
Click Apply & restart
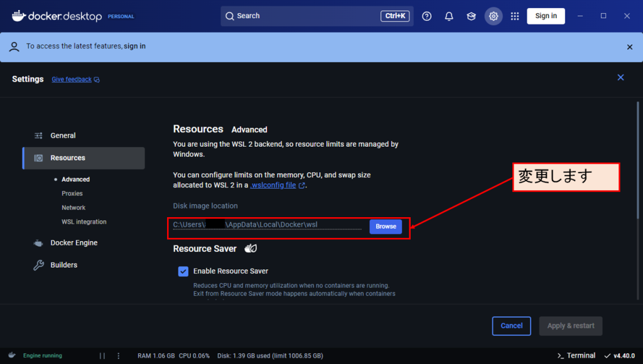(570, 326)
